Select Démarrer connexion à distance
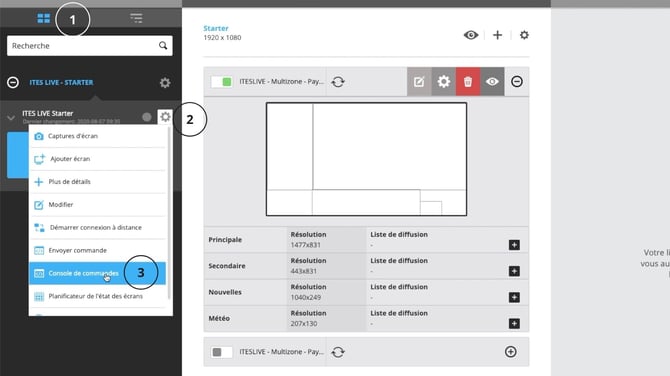 [97, 227]
